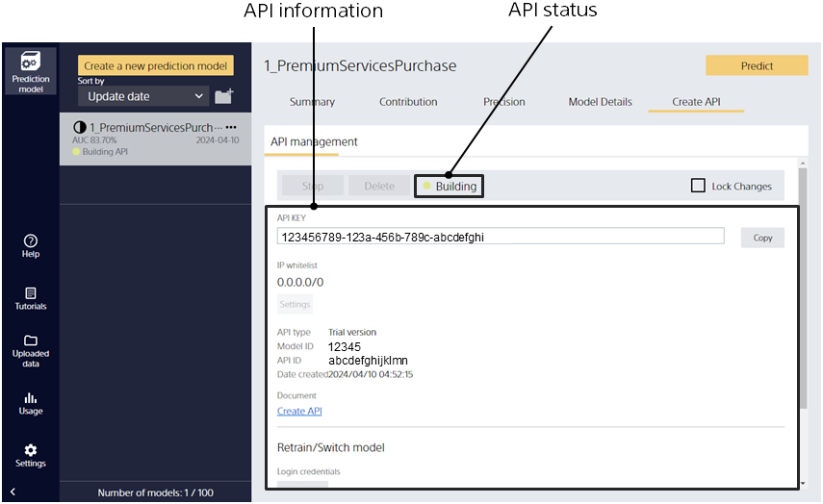Collapse the sidebar with the left chevron
Image resolution: width=823 pixels, height=504 pixels.
click(x=13, y=491)
